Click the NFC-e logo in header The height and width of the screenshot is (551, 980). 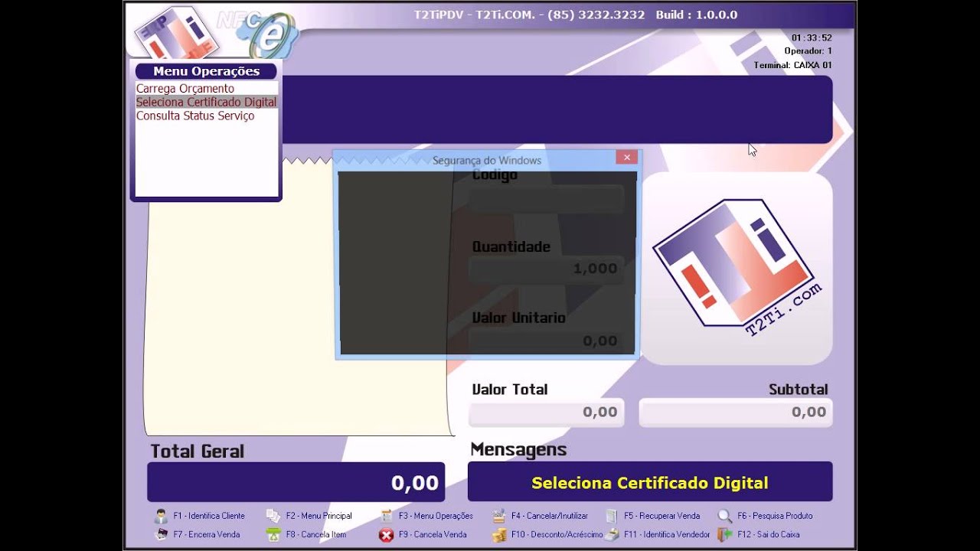[258, 34]
